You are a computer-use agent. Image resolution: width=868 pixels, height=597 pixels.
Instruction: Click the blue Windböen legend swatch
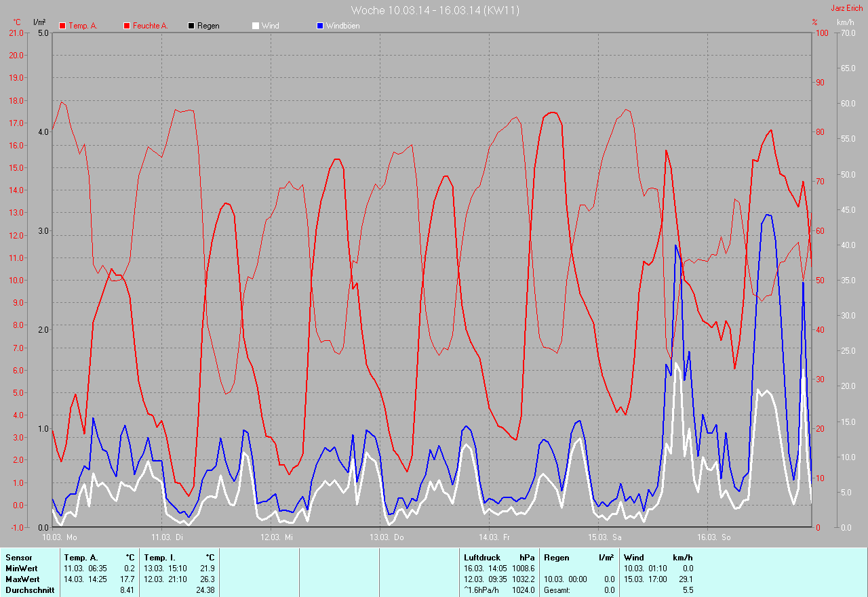pos(320,26)
